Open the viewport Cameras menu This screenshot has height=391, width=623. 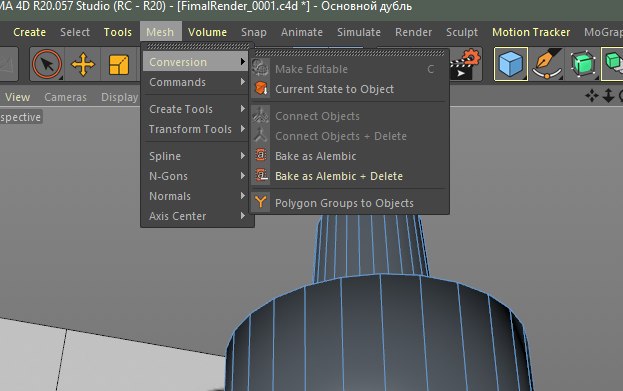pyautogui.click(x=65, y=97)
